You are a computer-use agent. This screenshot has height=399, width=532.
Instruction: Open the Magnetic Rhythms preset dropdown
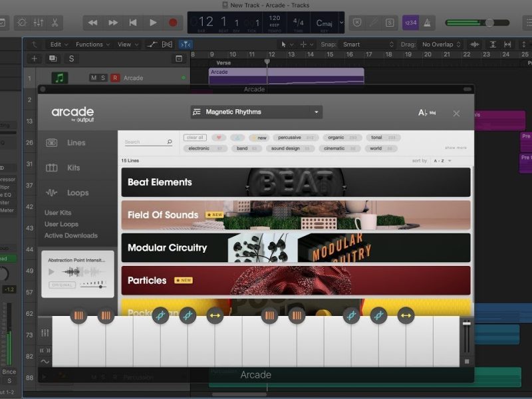point(256,112)
